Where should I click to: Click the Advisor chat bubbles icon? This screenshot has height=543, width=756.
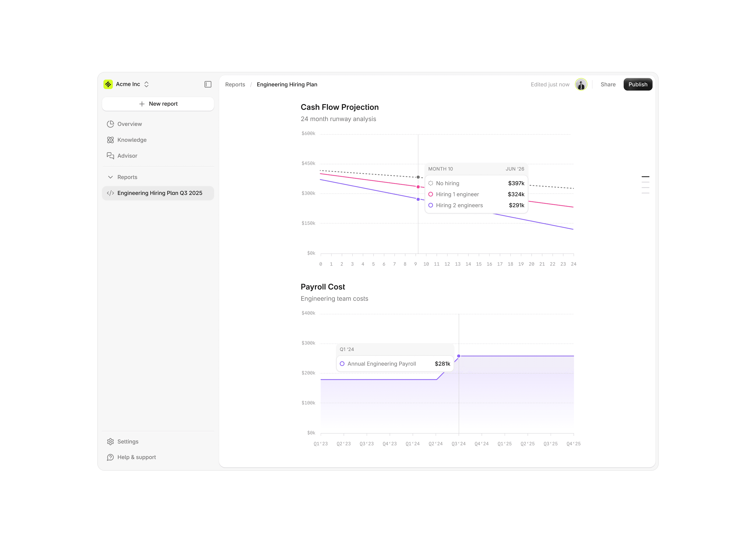pyautogui.click(x=110, y=156)
